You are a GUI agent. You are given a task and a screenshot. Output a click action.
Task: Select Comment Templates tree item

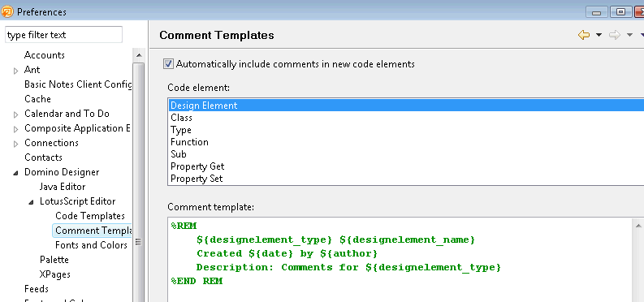[x=93, y=231]
